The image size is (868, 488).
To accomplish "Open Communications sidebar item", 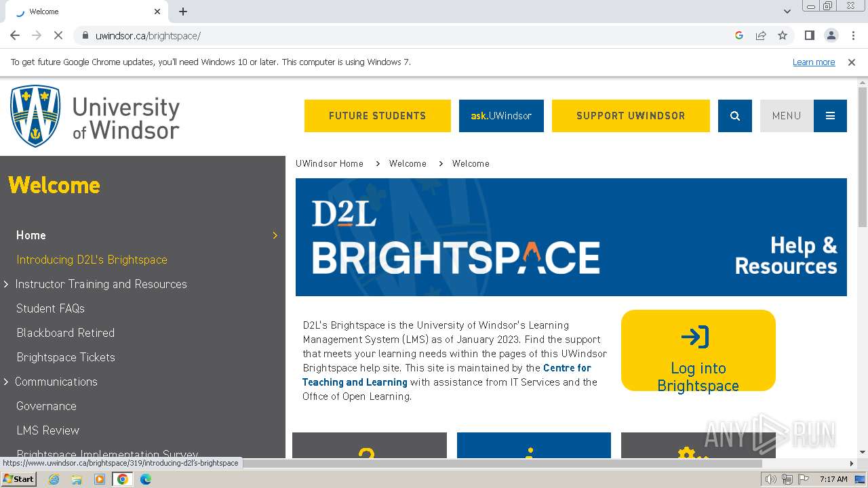I will (56, 382).
